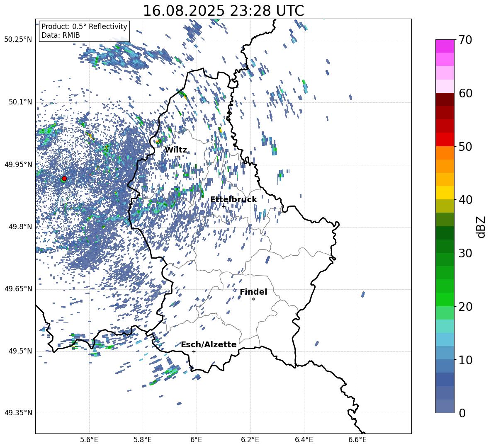Click the colorbar tick label 30
Screen dimensions: 491x448
(466, 253)
